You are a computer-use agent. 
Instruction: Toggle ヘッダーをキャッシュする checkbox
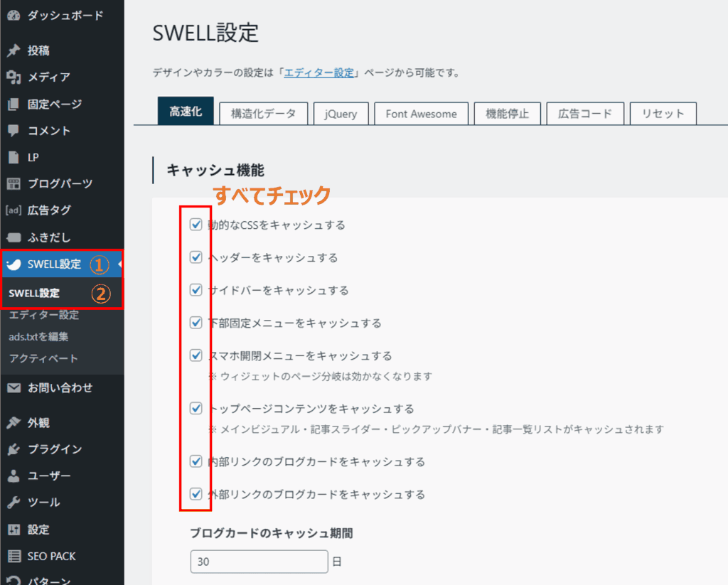196,257
